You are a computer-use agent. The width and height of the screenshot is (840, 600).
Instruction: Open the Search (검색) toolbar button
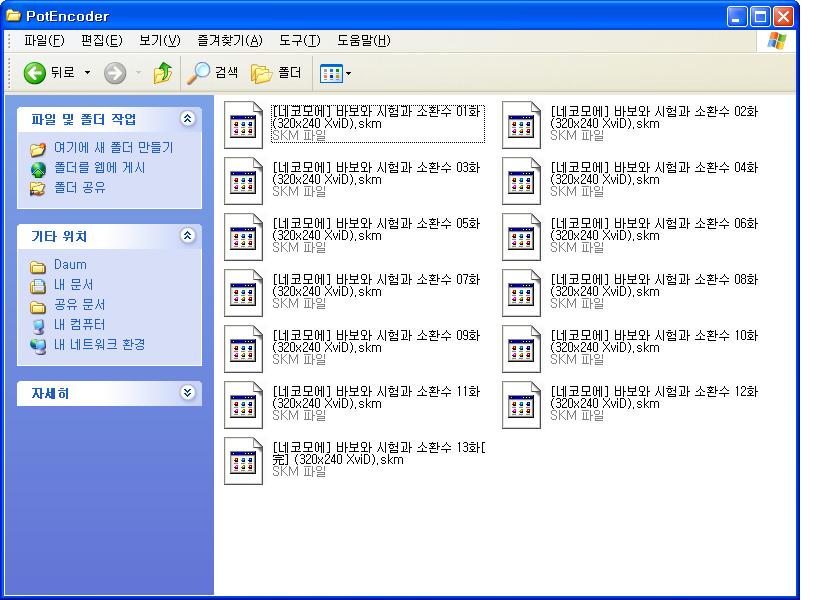point(213,73)
